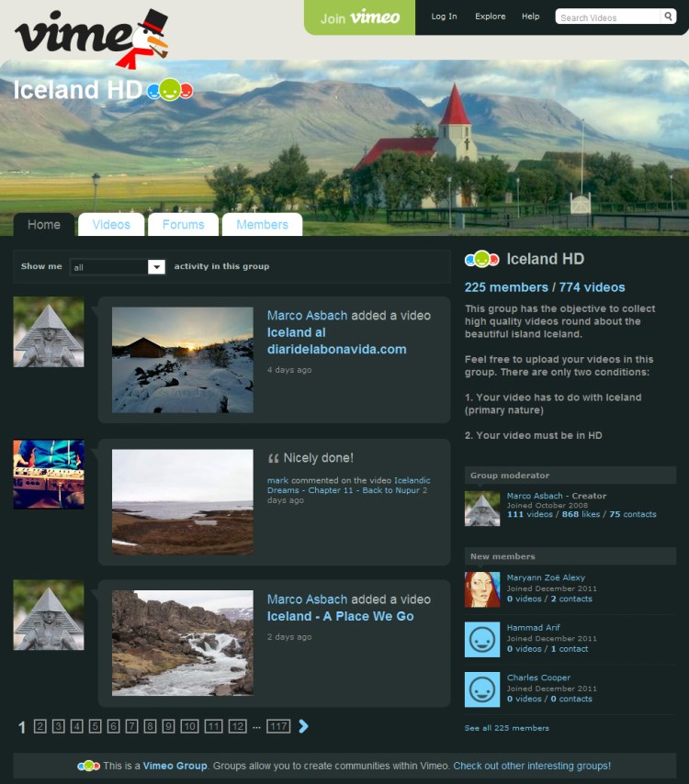The height and width of the screenshot is (784, 689).
Task: Click group faces icon beside banner title
Action: [x=170, y=90]
